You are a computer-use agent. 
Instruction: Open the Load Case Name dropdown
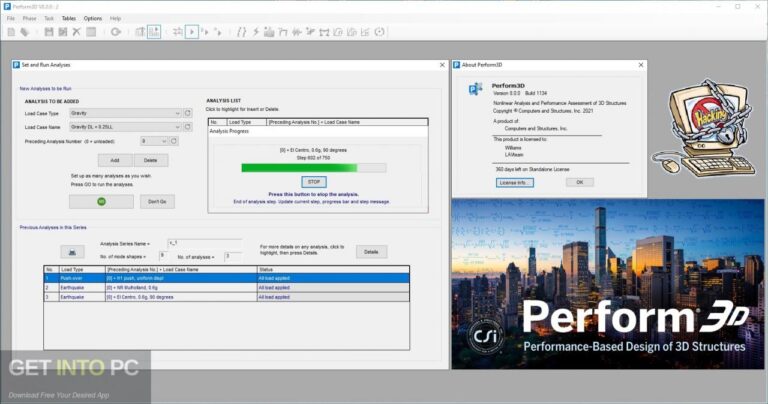pos(125,127)
